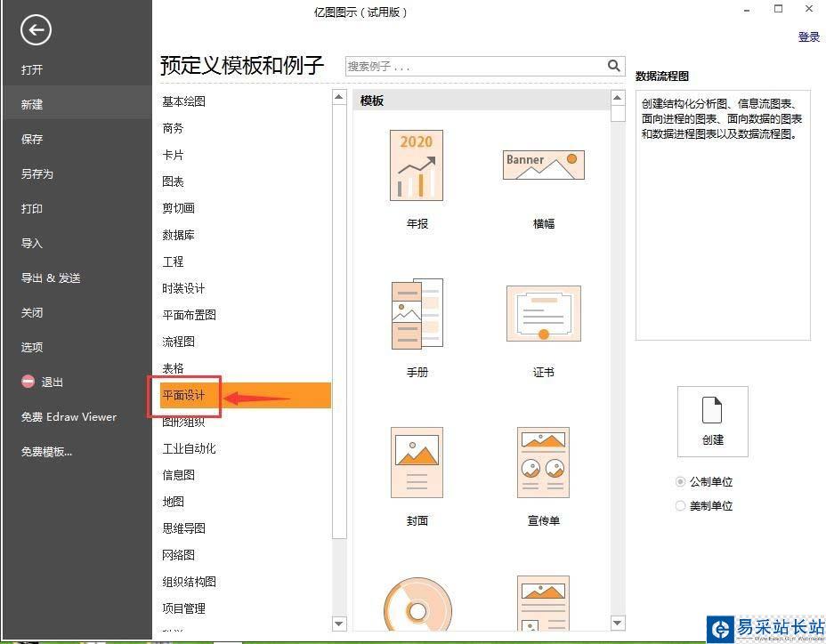826x644 pixels.
Task: Select the 网络图 category
Action: point(178,555)
